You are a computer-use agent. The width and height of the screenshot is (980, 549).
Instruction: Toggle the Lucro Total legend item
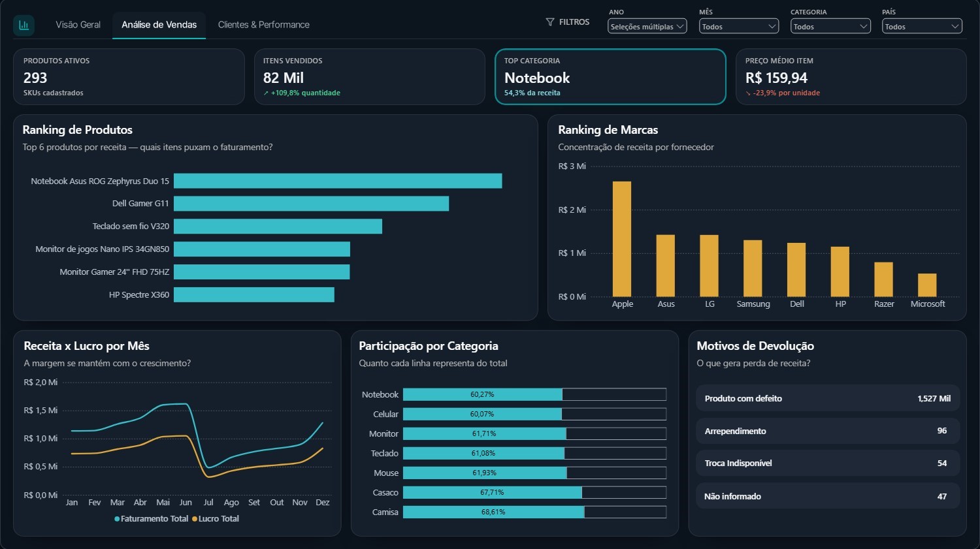coord(216,519)
